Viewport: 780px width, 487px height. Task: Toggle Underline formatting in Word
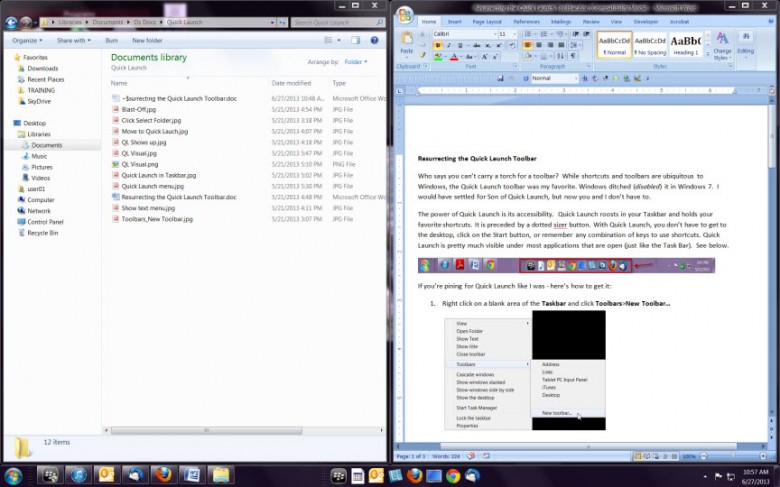click(460, 45)
